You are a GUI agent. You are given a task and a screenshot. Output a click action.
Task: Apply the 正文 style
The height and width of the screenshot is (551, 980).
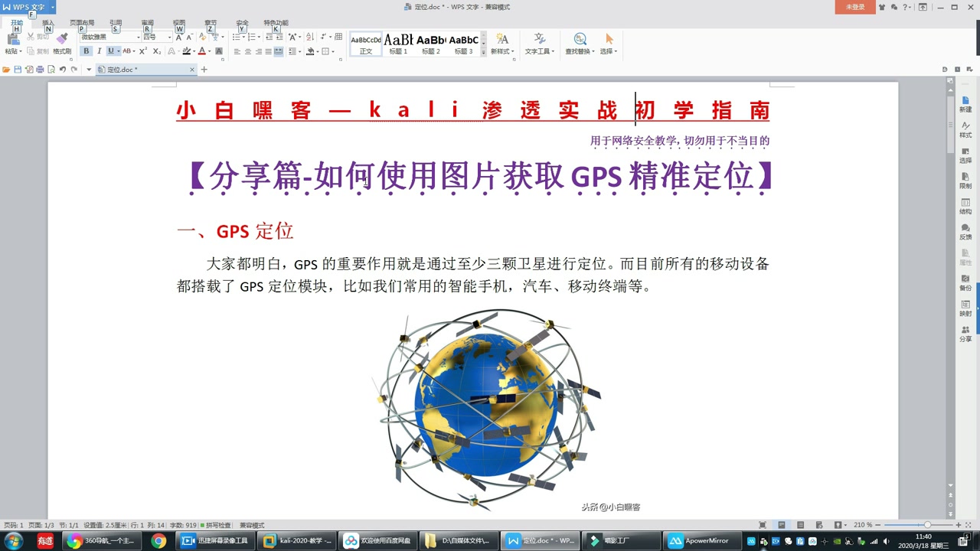click(x=366, y=44)
